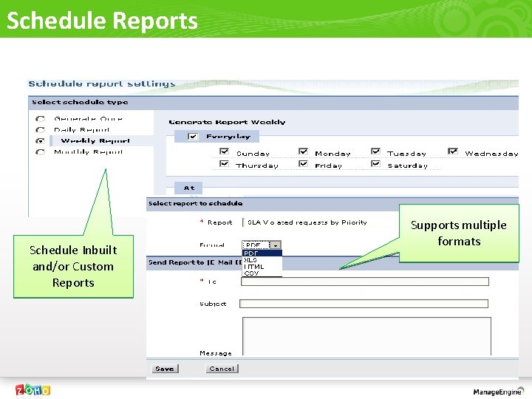
Task: Uncheck the Friday checkbox
Action: click(x=303, y=164)
